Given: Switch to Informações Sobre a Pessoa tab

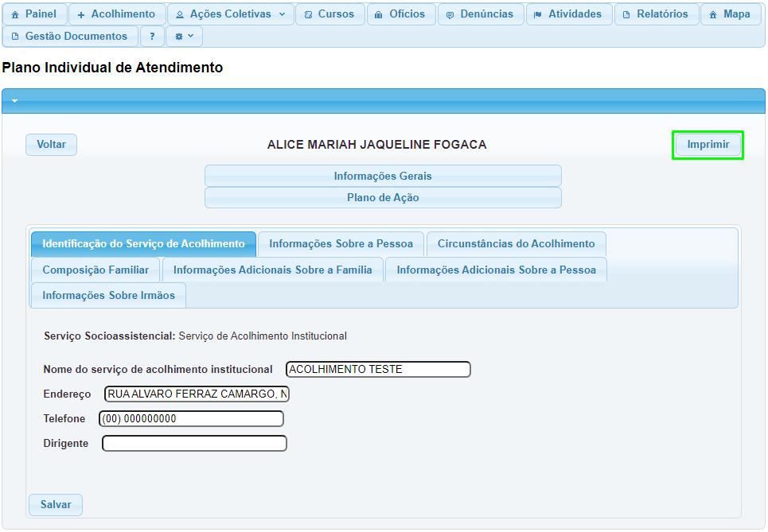Looking at the screenshot, I should pyautogui.click(x=341, y=243).
